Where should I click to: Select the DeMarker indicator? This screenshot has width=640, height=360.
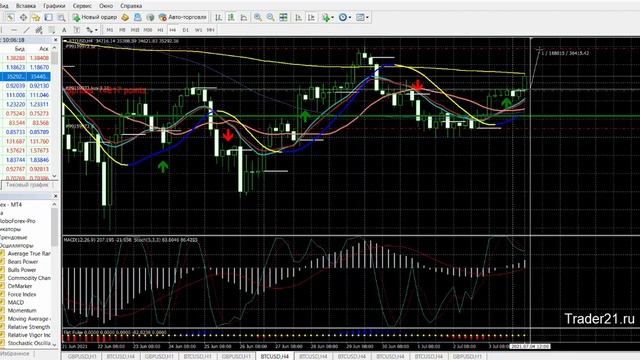pyautogui.click(x=20, y=286)
